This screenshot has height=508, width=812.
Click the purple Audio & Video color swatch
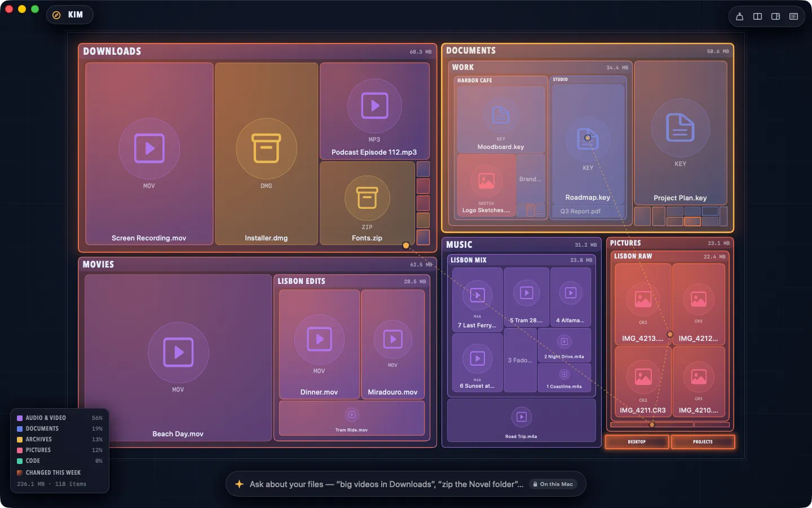(20, 418)
